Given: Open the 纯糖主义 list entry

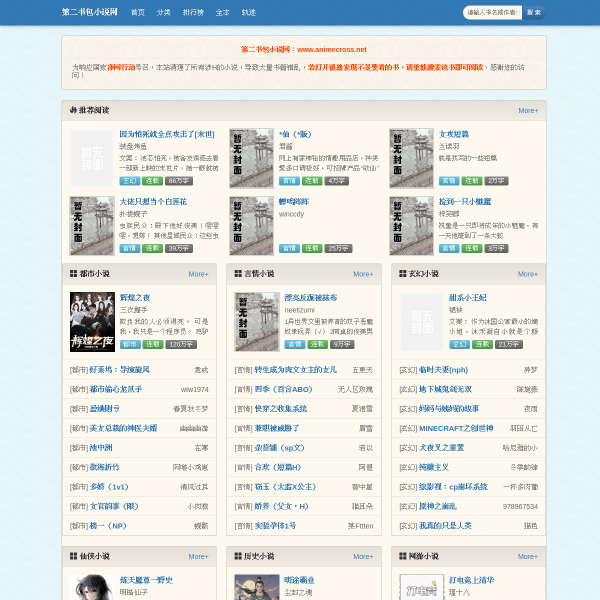Looking at the screenshot, I should tap(434, 467).
